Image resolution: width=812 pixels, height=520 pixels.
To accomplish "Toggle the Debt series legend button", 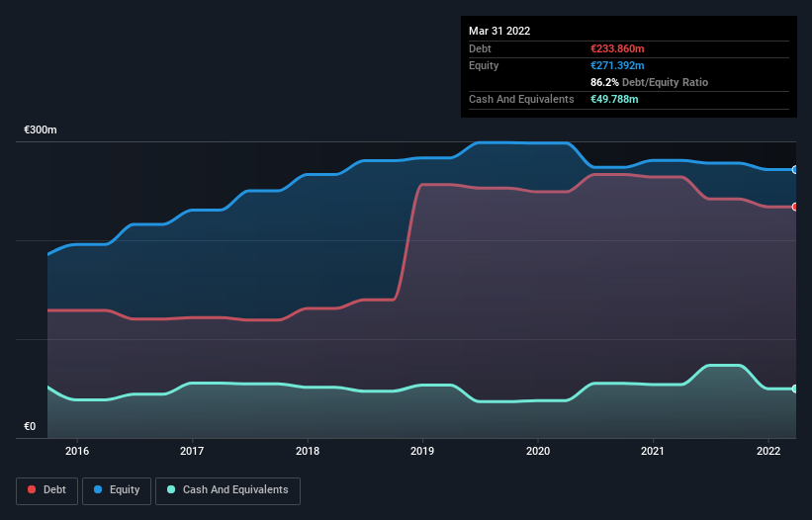I will 46,490.
